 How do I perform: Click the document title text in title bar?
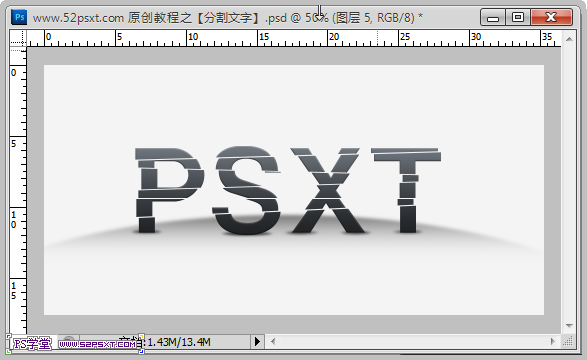click(228, 17)
